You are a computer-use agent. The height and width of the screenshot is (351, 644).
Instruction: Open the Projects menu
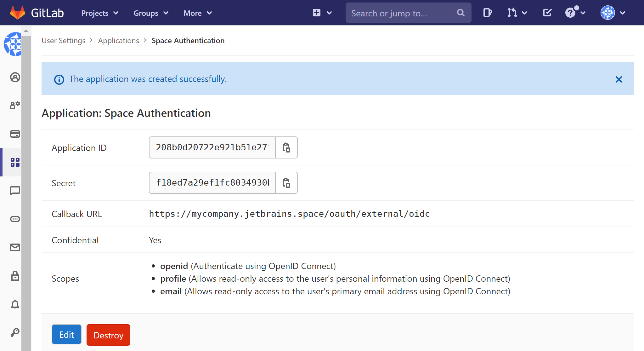pyautogui.click(x=99, y=13)
